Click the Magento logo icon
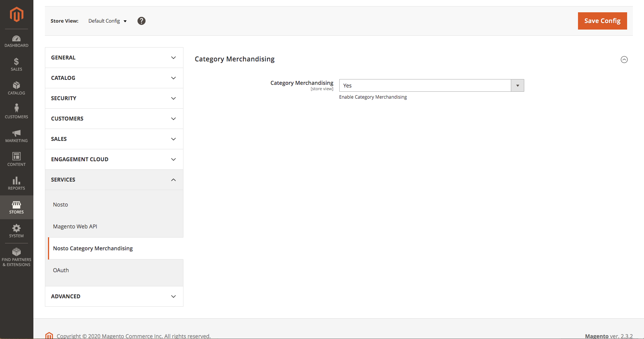 coord(17,15)
